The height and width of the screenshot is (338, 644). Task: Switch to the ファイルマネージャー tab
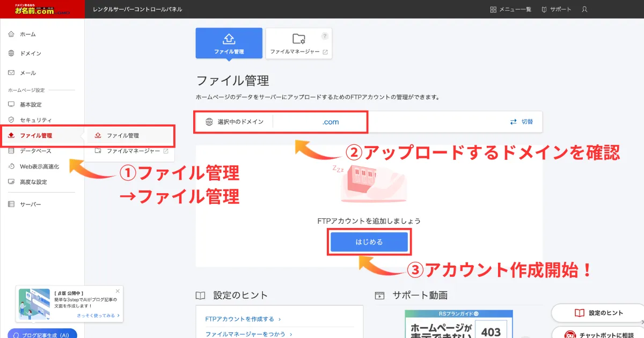tap(298, 43)
